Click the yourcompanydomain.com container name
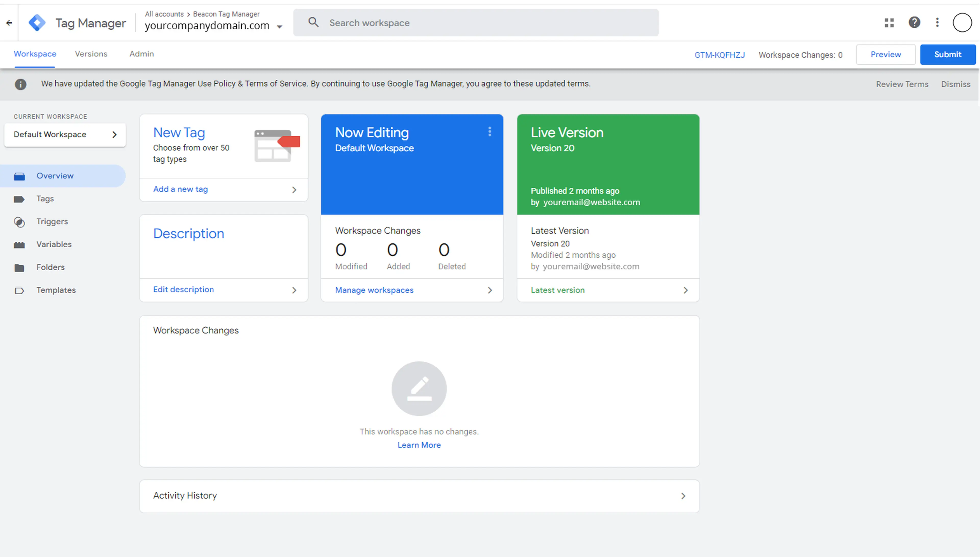 pos(207,26)
